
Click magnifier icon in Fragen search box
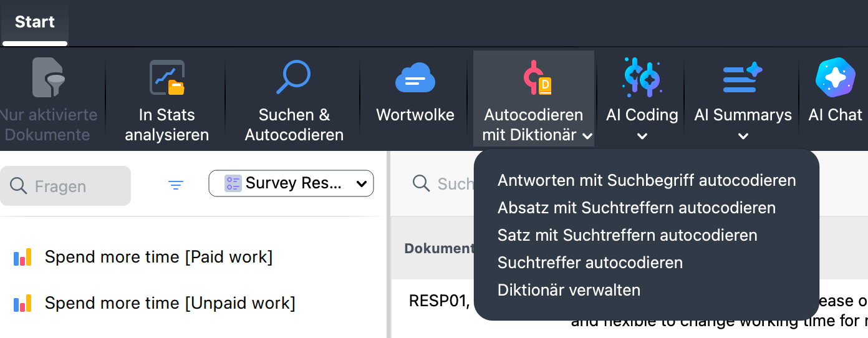point(19,186)
